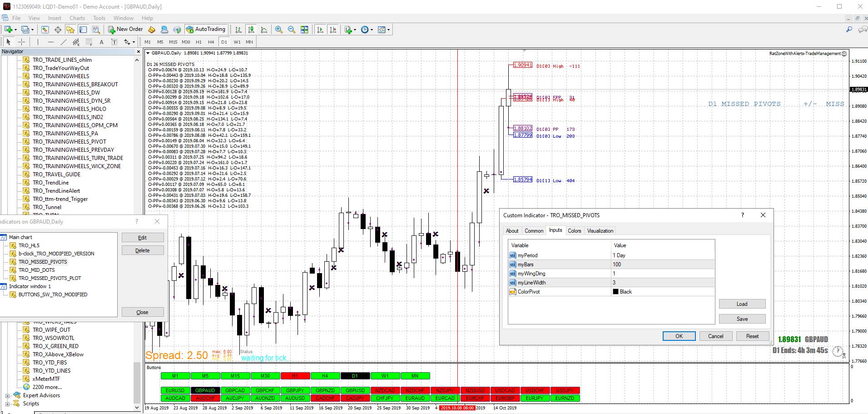
Task: Select the crosshair tool
Action: (21, 42)
